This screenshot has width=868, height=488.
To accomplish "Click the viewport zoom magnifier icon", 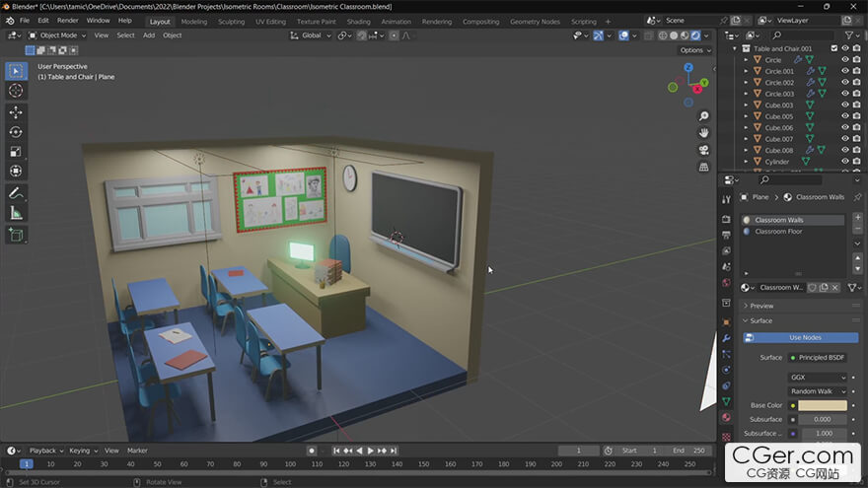I will [703, 116].
